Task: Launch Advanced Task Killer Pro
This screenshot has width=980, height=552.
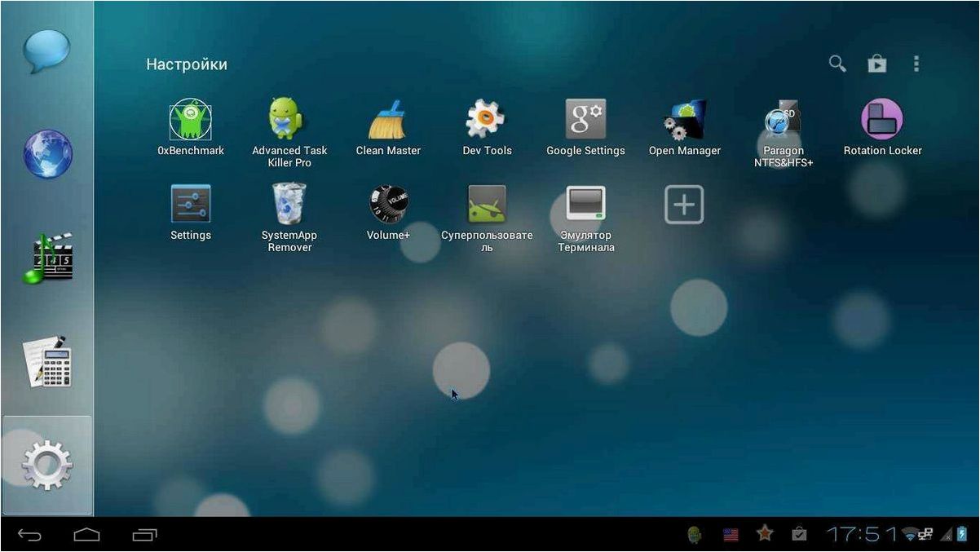Action: pos(286,119)
